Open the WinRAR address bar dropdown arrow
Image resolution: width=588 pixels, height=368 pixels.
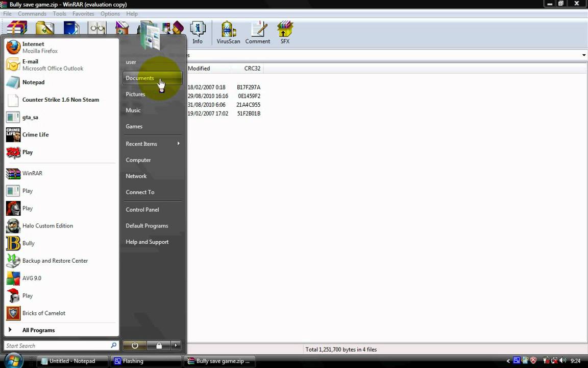[584, 55]
